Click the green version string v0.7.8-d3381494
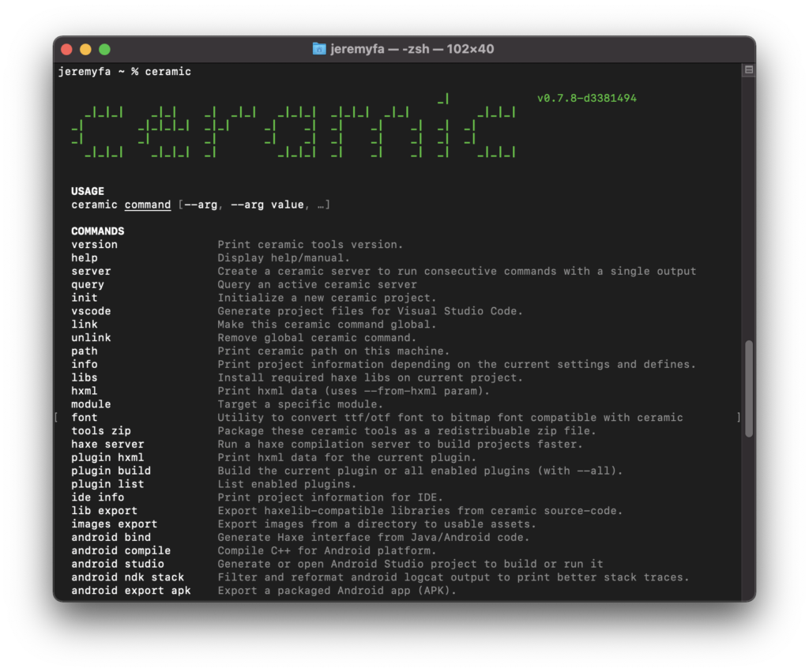The height and width of the screenshot is (672, 809). click(x=587, y=98)
